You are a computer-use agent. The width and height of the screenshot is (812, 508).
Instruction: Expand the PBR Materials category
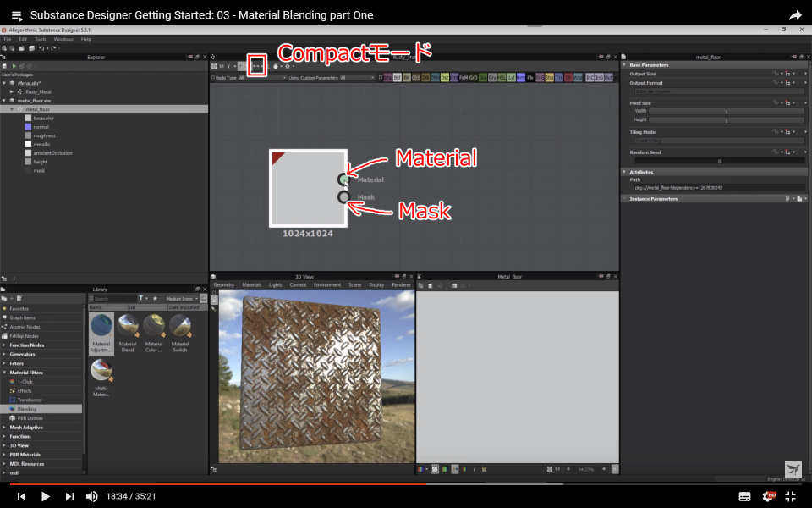[5, 455]
